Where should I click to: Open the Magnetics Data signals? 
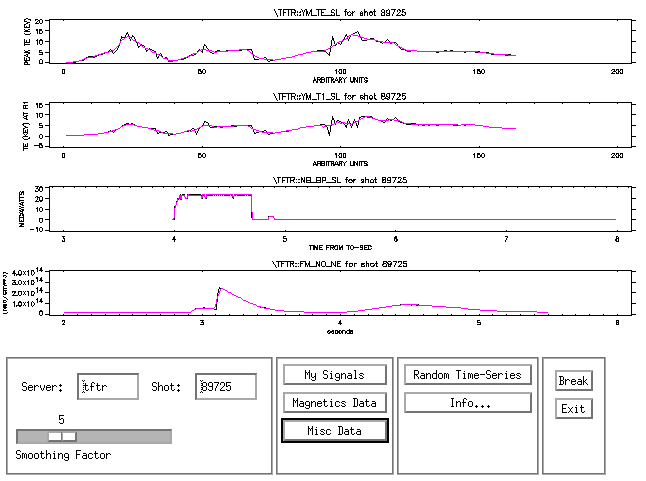335,402
